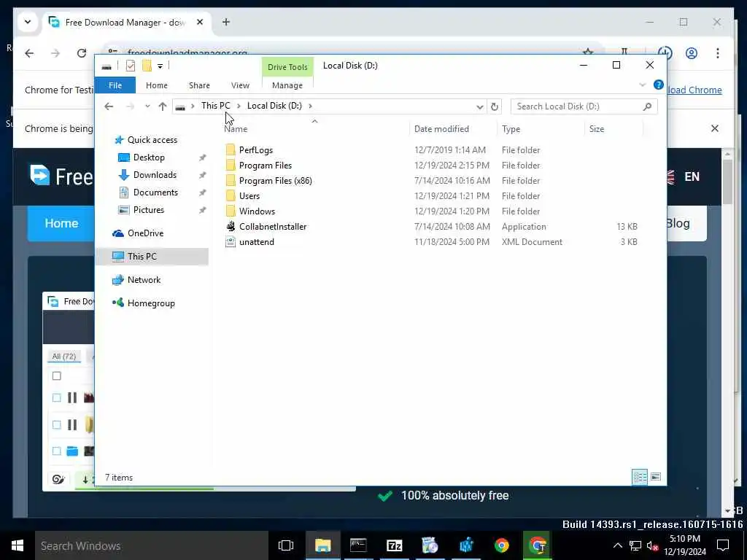Click chevron after Local Disk (D:) breadcrumb
The image size is (747, 560).
[310, 106]
